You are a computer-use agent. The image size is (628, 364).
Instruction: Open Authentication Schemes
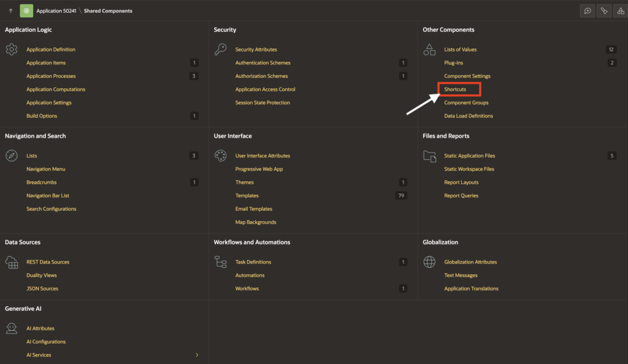(262, 63)
